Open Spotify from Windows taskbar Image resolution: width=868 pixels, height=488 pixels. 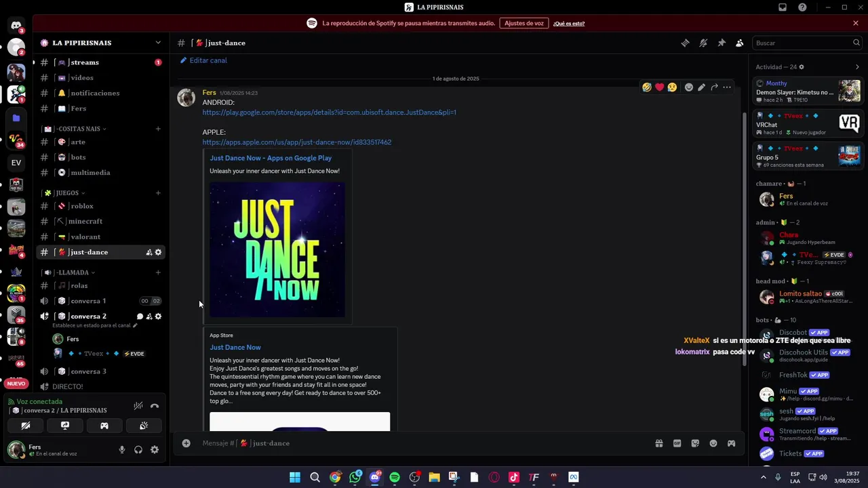(395, 477)
